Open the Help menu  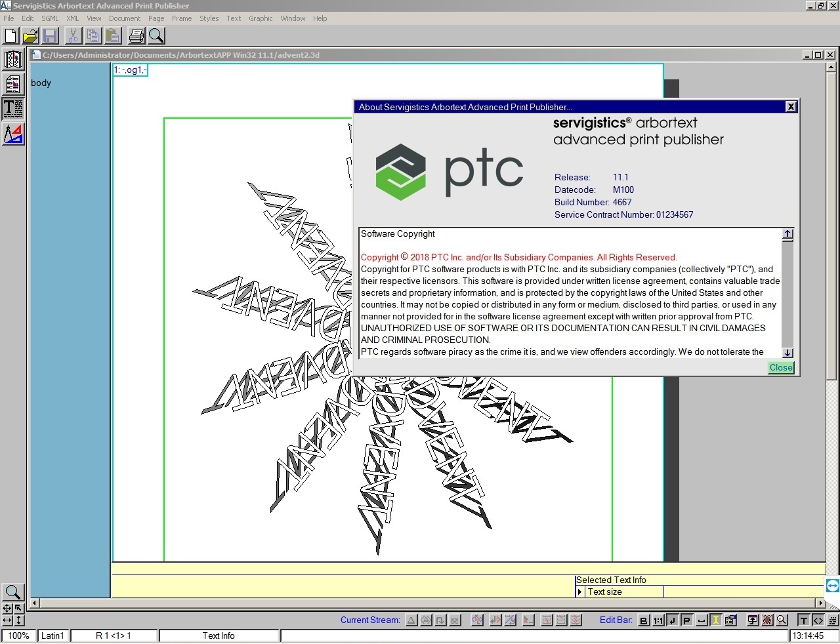pos(320,18)
